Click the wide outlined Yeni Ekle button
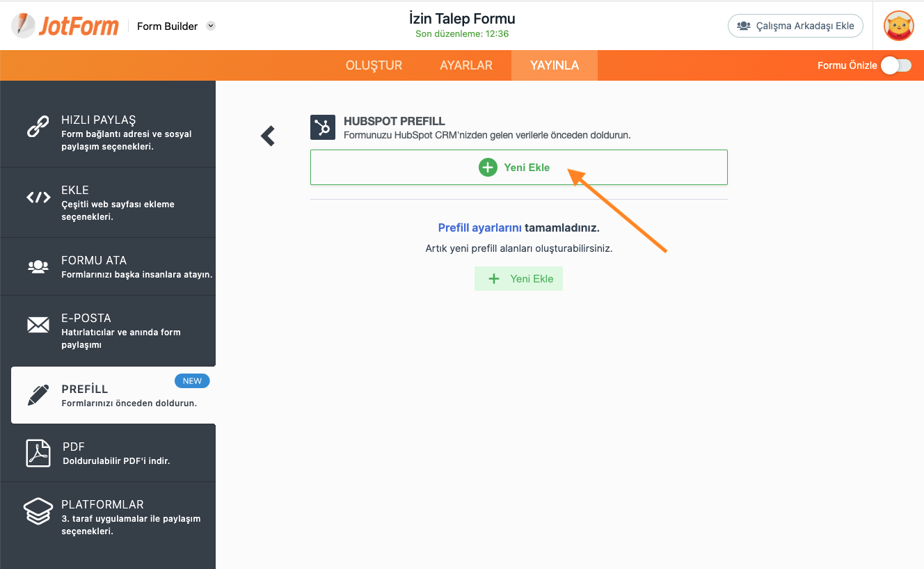This screenshot has width=924, height=569. tap(518, 167)
